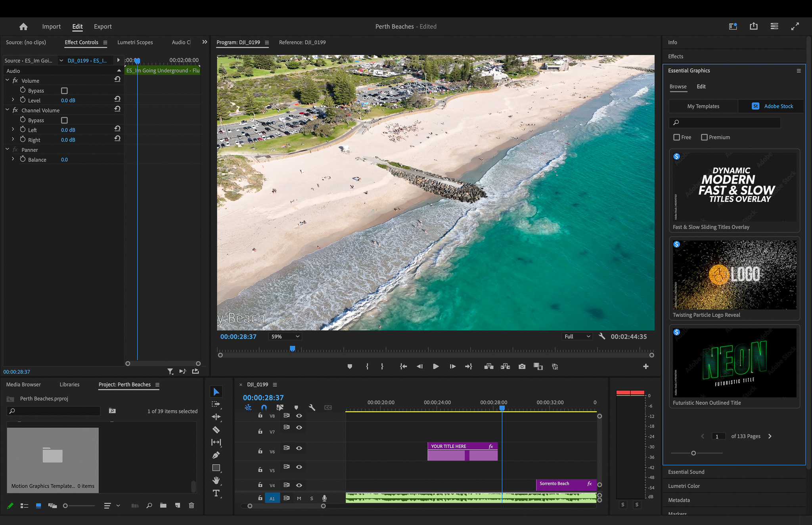Switch to the Export tab
Image resolution: width=812 pixels, height=525 pixels.
point(103,27)
